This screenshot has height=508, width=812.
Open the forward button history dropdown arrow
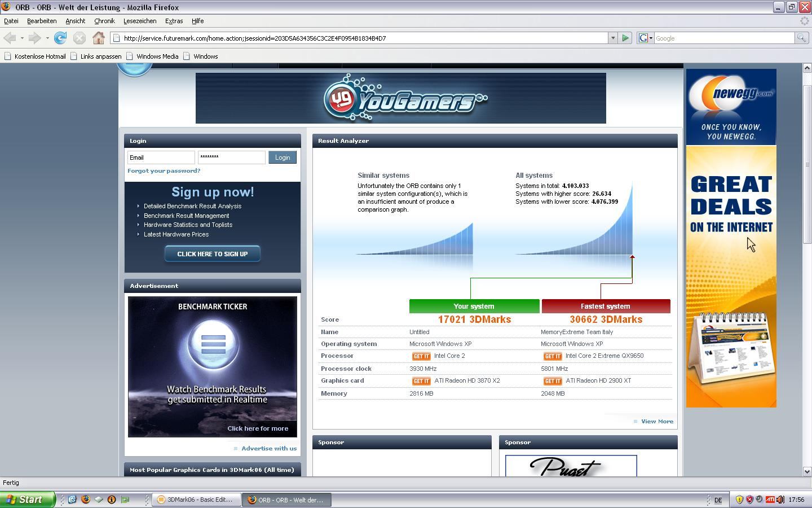(x=47, y=38)
